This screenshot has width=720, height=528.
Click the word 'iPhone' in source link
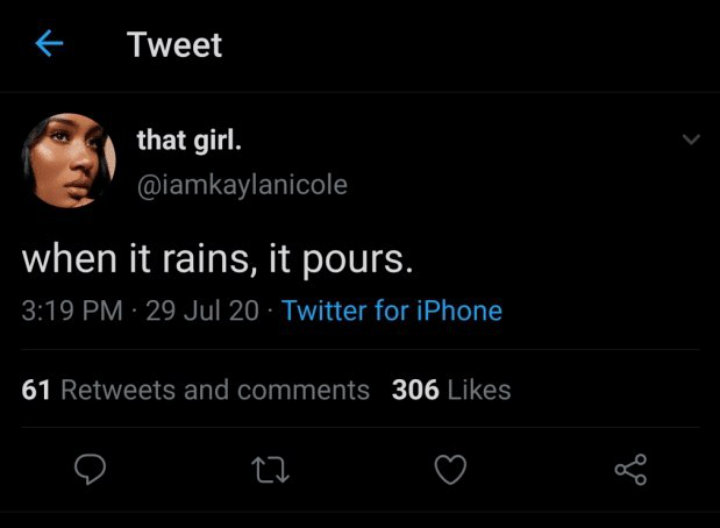pyautogui.click(x=459, y=310)
